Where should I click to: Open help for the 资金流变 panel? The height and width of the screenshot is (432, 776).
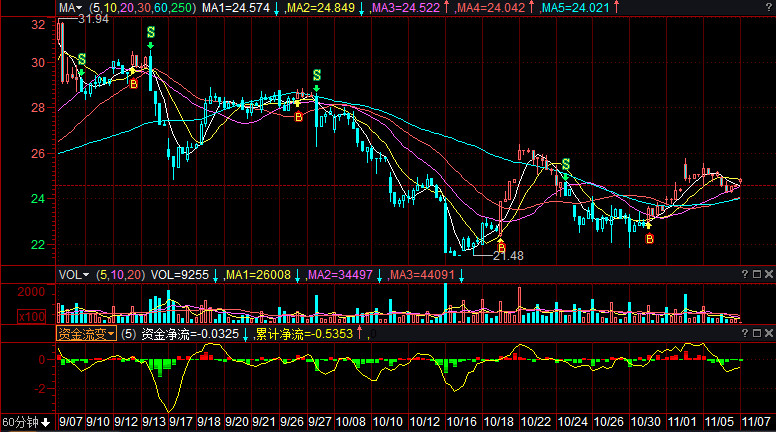(743, 332)
